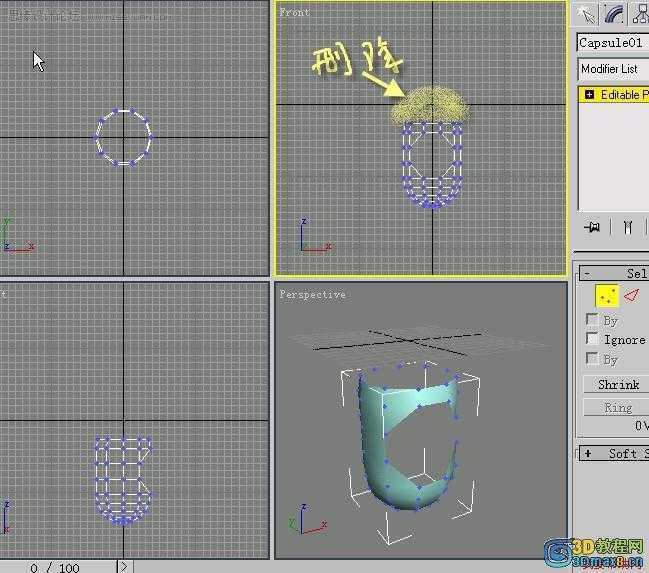The width and height of the screenshot is (649, 573).
Task: Click the 0 / 100 time slider
Action: 58,567
